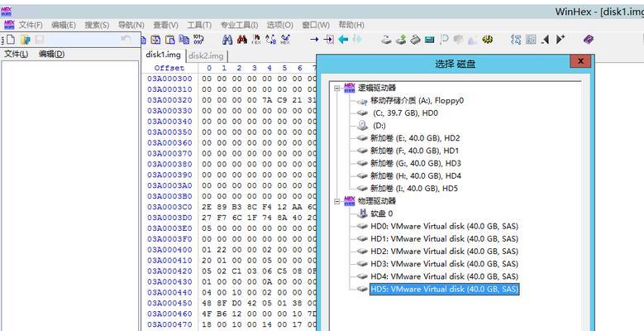The image size is (644, 331).
Task: Click the blue synchronize windows icon
Action: [x=516, y=40]
